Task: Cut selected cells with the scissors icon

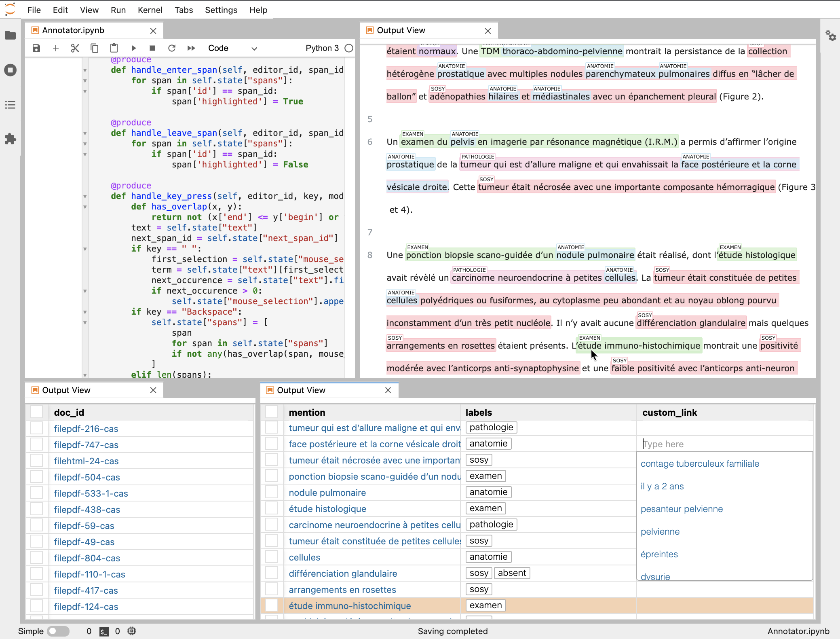Action: pyautogui.click(x=75, y=48)
